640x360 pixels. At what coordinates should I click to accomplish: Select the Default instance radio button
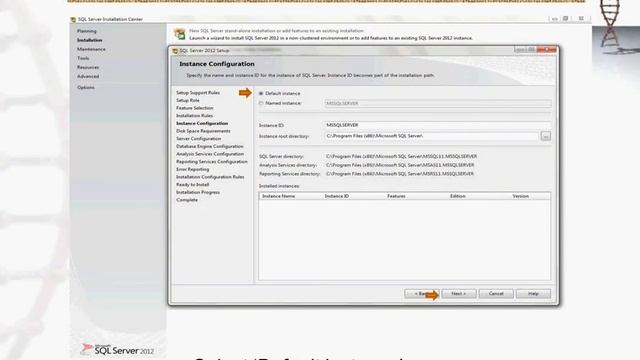tap(261, 93)
